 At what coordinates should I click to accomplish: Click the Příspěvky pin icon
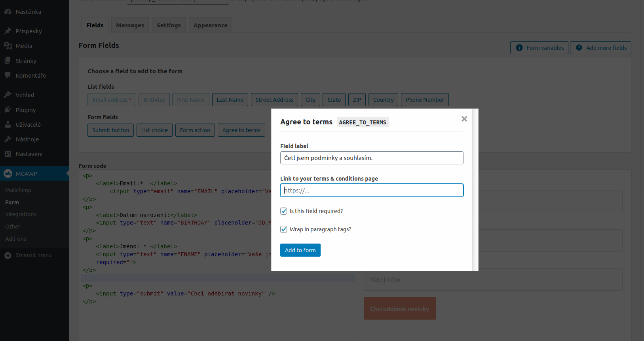[8, 31]
